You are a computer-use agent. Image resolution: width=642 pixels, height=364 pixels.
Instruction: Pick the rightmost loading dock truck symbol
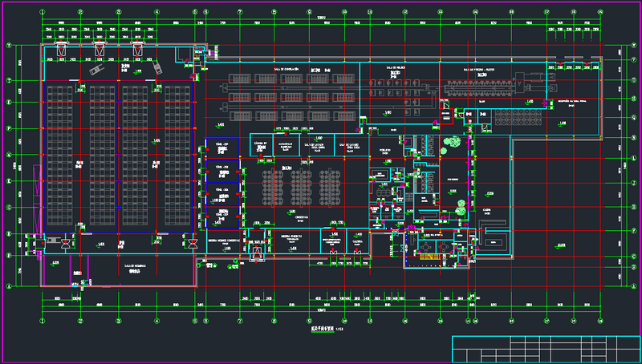(138, 51)
